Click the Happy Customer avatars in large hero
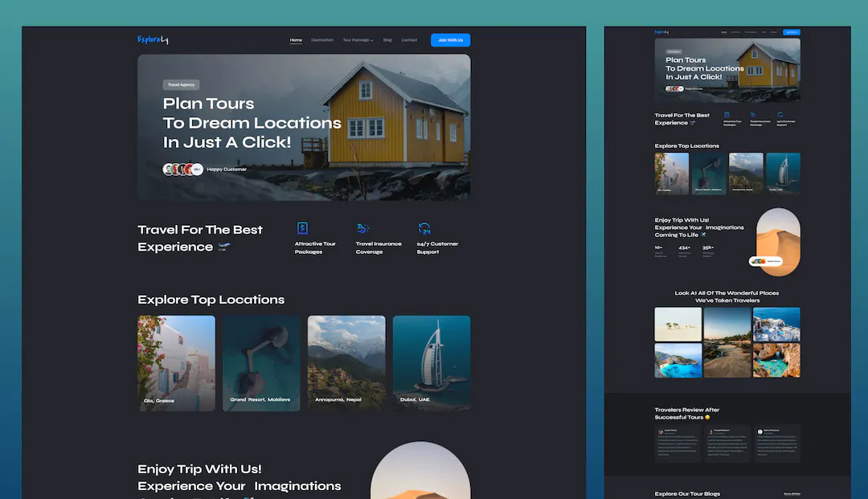This screenshot has width=868, height=499. pos(182,170)
